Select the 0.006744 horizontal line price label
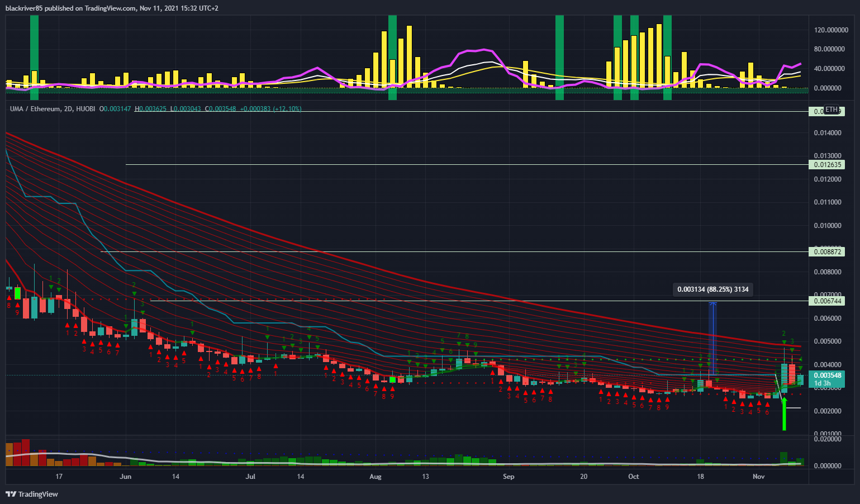 point(827,301)
